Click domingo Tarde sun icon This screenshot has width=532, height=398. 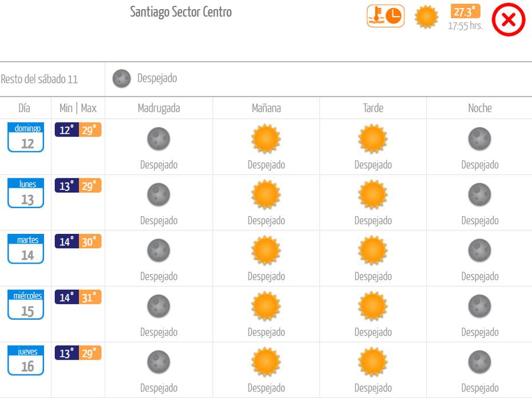[373, 138]
